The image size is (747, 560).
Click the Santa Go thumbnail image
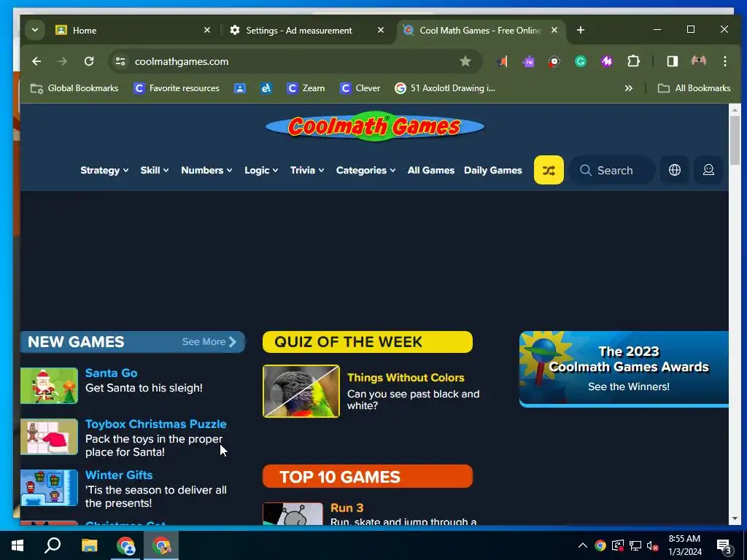point(49,386)
